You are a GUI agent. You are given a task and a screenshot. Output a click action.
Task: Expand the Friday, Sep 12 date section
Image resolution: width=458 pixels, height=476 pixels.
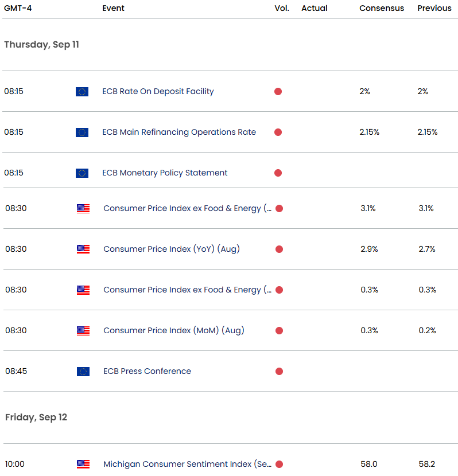(x=36, y=418)
